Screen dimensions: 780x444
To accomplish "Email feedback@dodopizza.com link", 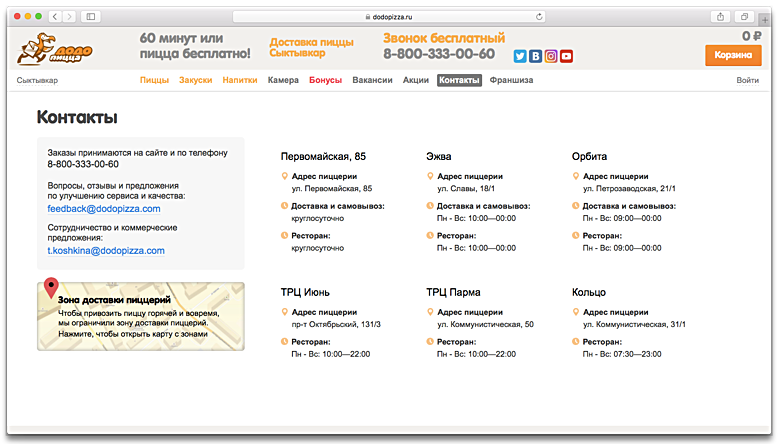I will click(104, 209).
